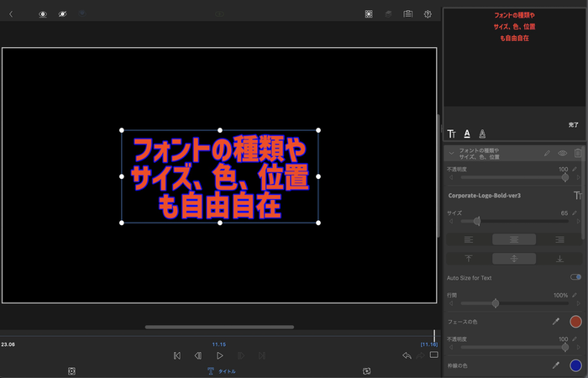588x378 pixels.
Task: Click the back chevron in top bar
Action: point(11,14)
